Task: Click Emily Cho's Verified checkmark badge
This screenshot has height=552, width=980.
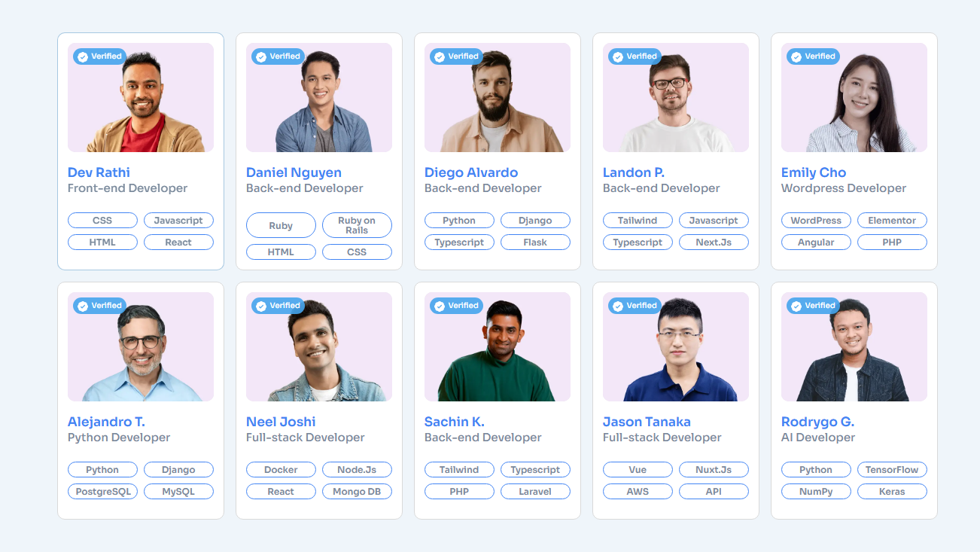Action: pyautogui.click(x=813, y=56)
